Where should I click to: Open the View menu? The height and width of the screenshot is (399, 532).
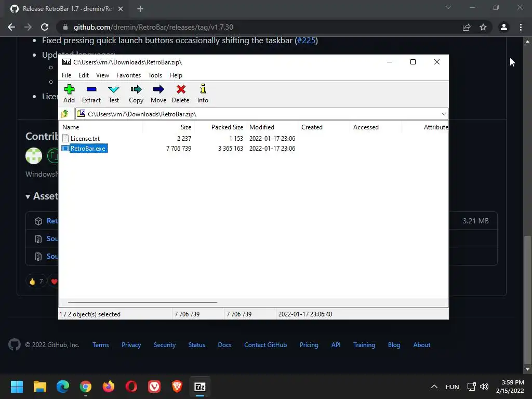coord(102,75)
